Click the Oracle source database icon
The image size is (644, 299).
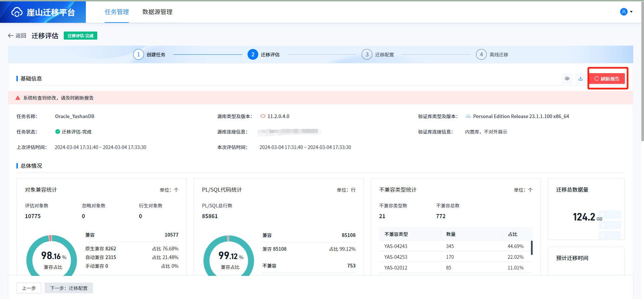point(263,116)
